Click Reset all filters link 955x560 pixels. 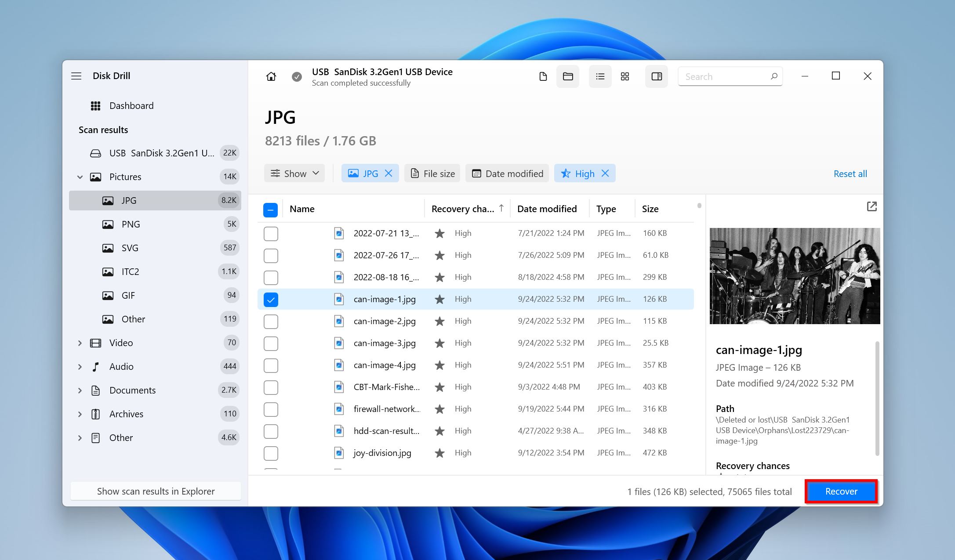[x=850, y=173]
